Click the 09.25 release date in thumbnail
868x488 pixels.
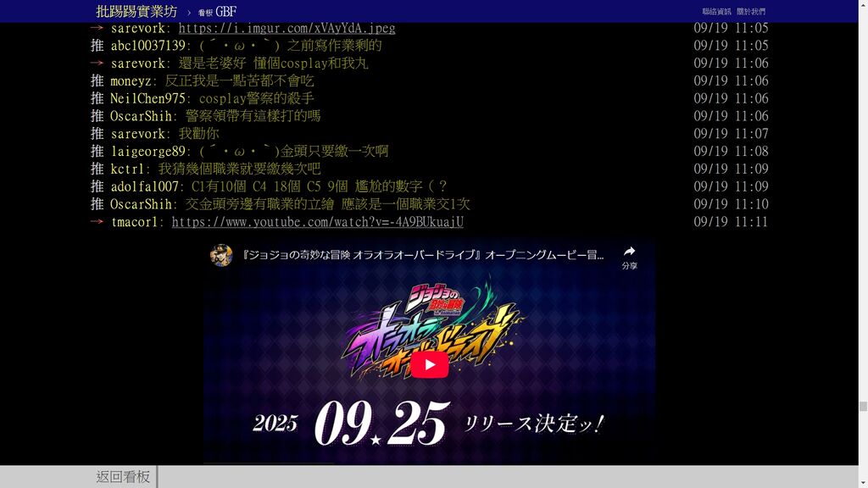pyautogui.click(x=381, y=423)
